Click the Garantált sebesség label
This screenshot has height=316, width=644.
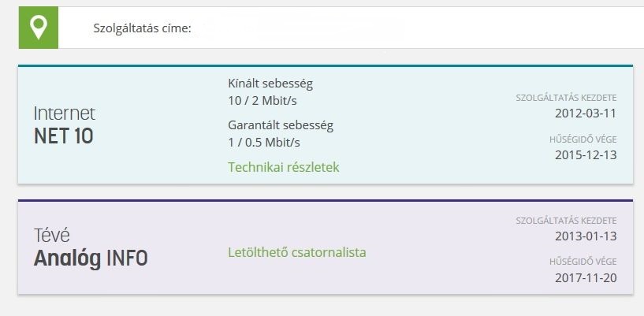(x=280, y=125)
